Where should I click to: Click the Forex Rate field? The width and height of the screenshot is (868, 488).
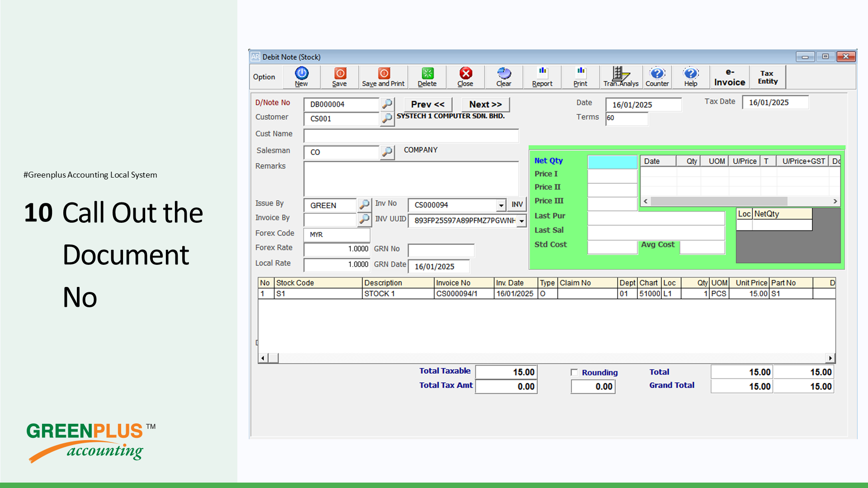click(337, 249)
